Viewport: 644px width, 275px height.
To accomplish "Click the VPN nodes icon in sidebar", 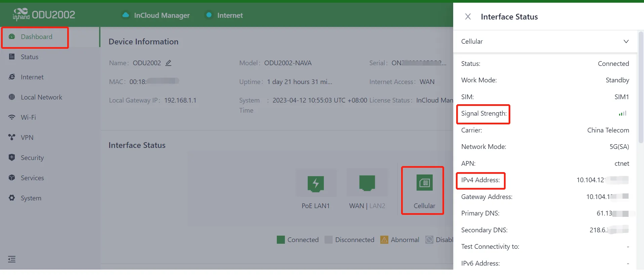I will tap(12, 137).
